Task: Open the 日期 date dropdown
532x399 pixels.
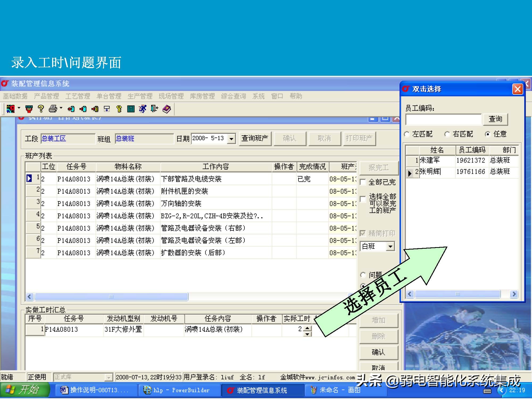Action: coord(232,139)
